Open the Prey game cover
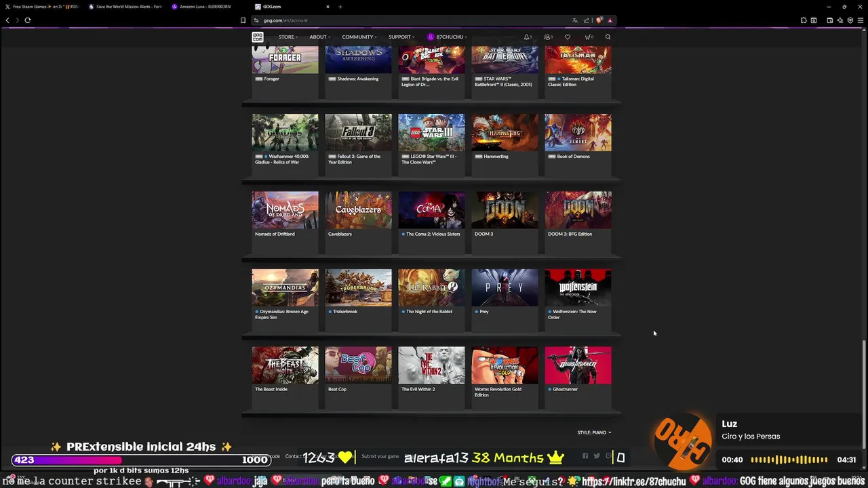 coord(505,287)
